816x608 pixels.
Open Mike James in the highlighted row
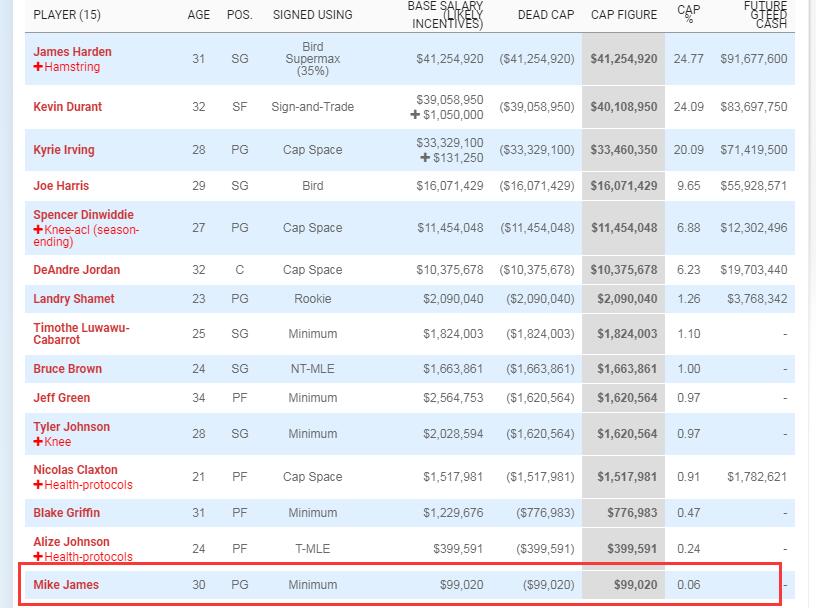click(x=66, y=585)
